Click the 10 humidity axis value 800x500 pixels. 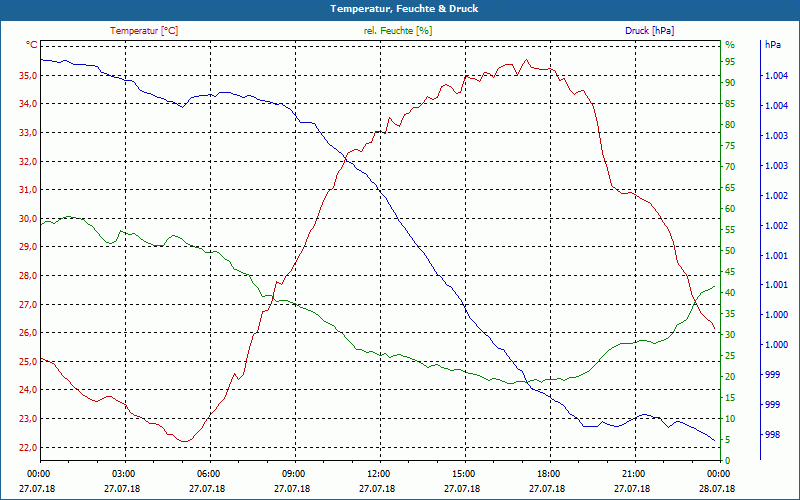(730, 418)
